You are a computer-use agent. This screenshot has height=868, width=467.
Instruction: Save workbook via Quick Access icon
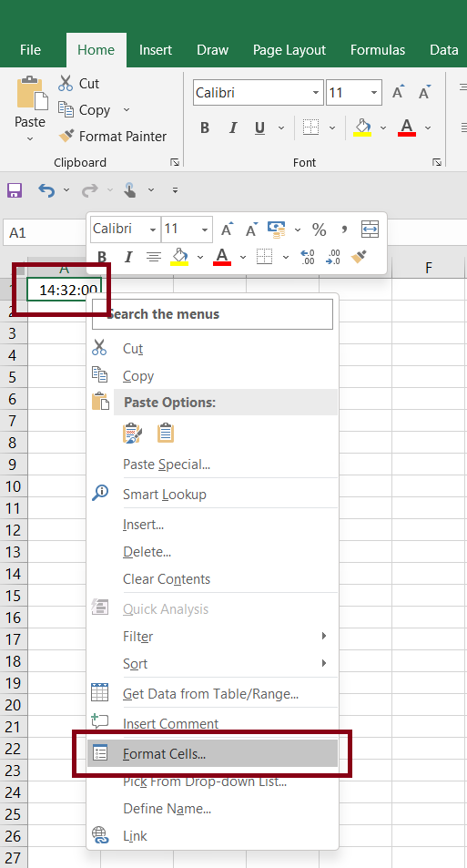tap(15, 190)
